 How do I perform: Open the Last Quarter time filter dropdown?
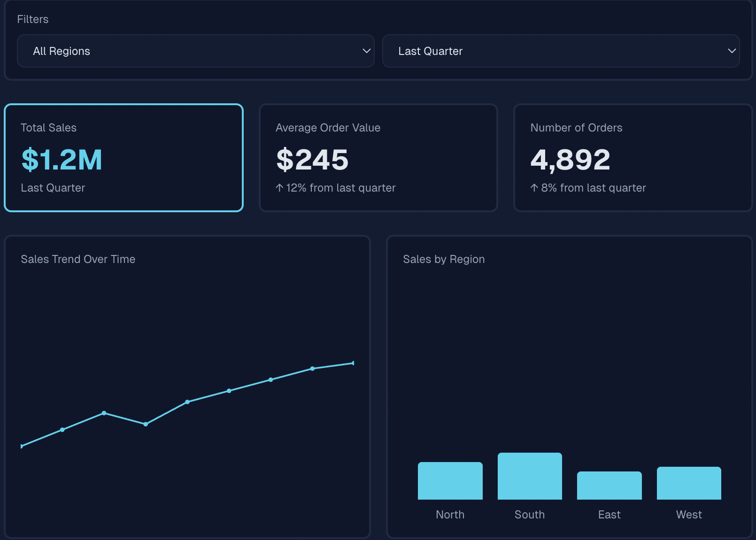pos(560,51)
